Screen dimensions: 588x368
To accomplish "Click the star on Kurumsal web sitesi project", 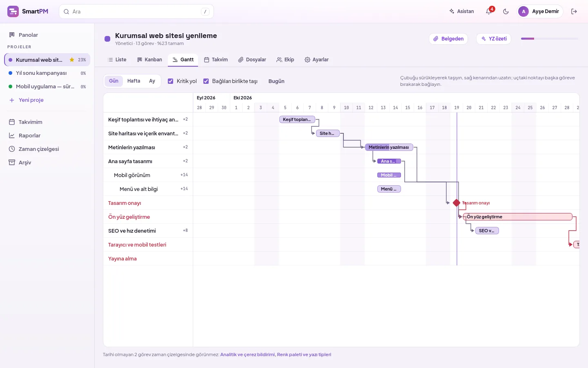I will pyautogui.click(x=72, y=60).
